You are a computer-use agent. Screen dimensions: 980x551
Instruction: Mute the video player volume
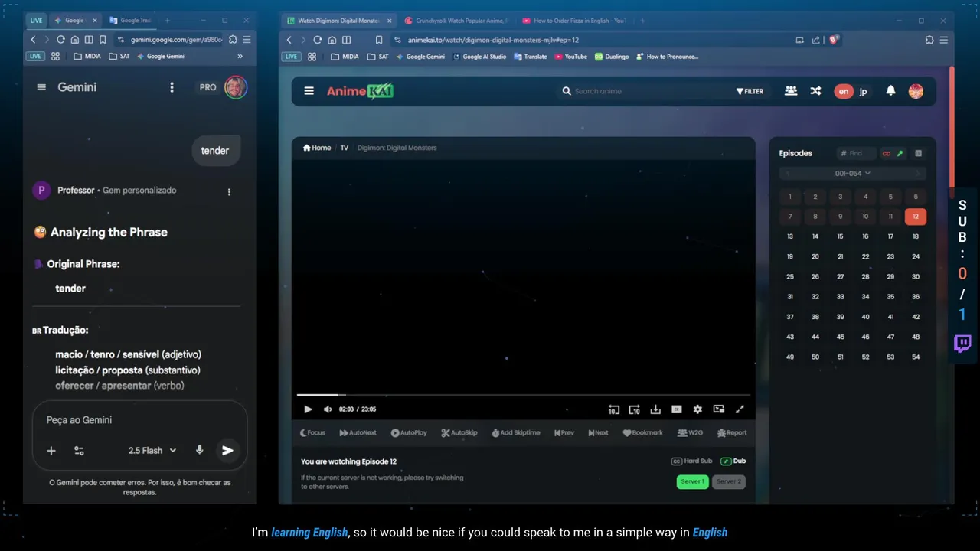click(x=328, y=409)
